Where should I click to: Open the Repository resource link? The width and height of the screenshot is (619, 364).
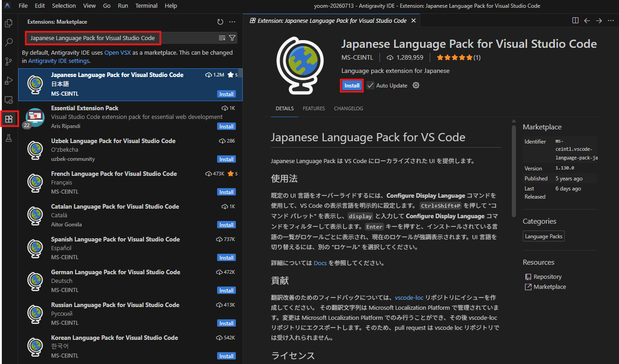(x=547, y=277)
